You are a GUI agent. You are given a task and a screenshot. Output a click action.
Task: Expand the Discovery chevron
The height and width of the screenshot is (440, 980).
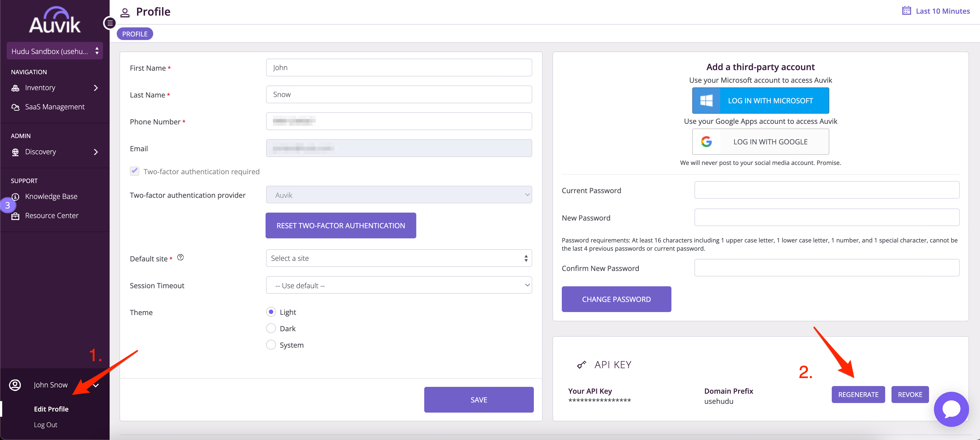[x=96, y=152]
